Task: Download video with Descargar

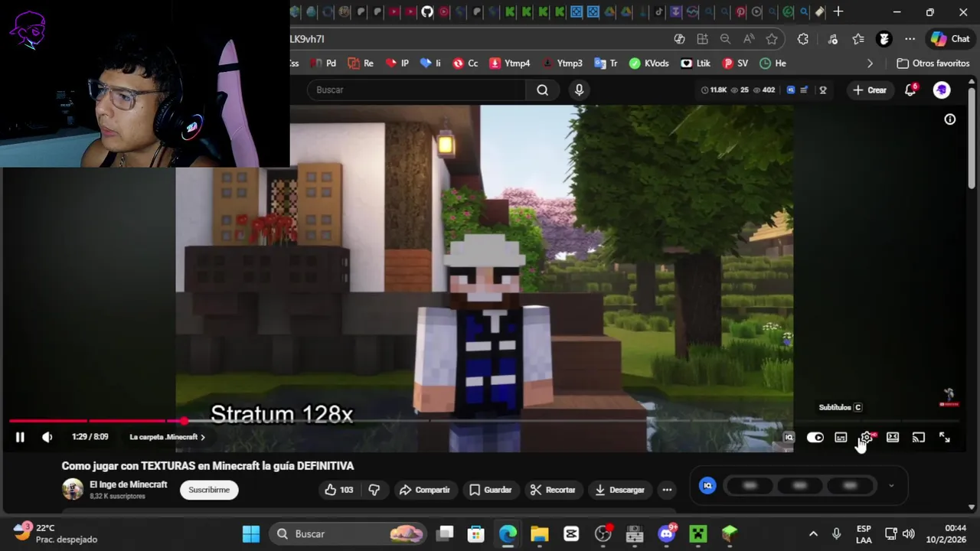Action: click(x=619, y=490)
